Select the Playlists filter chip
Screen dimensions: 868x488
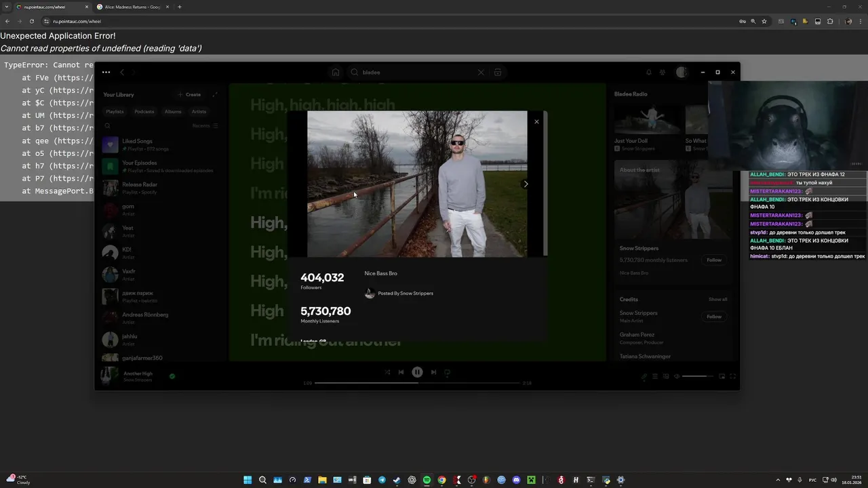point(115,112)
